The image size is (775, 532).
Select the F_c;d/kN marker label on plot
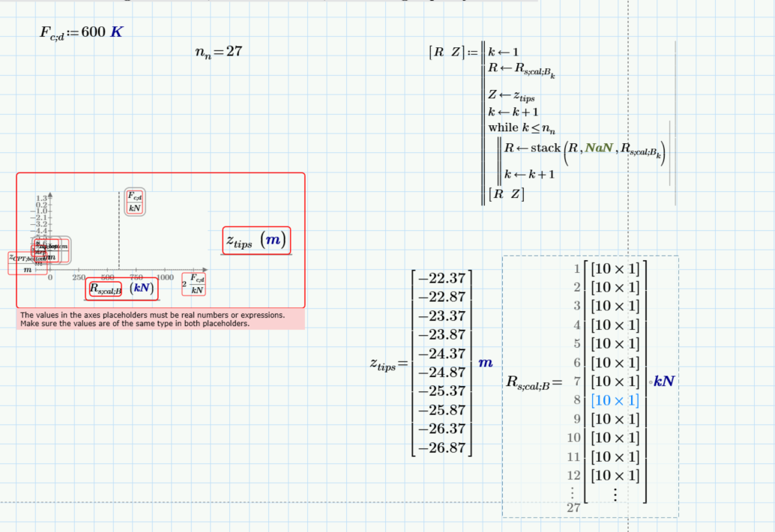133,202
